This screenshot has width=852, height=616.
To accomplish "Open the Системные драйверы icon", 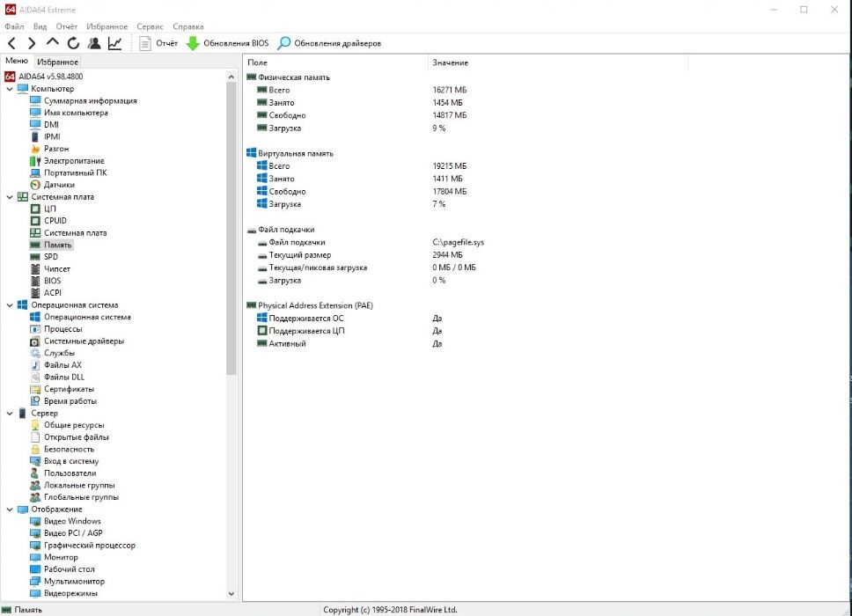I will [35, 341].
